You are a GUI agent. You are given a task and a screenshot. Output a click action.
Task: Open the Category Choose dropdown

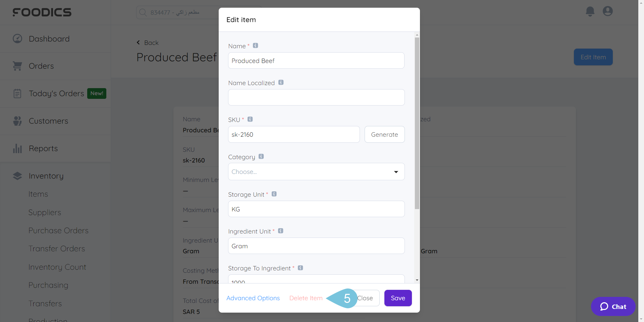coord(316,172)
